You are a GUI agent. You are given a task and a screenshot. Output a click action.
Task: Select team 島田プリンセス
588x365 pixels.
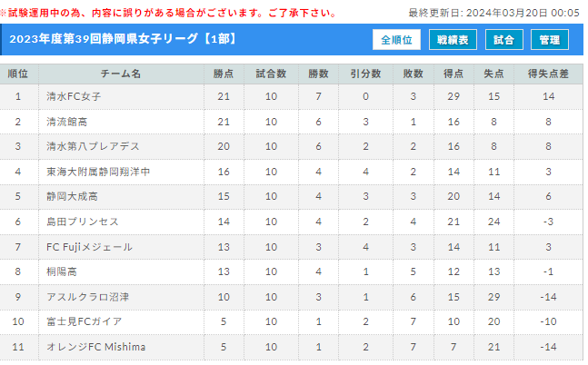(83, 222)
